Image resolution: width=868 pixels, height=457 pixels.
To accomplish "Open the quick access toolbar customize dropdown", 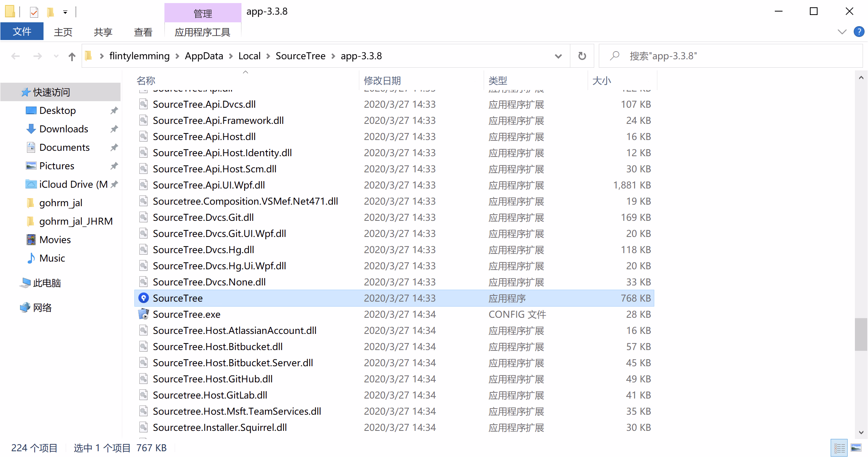I will [x=65, y=12].
